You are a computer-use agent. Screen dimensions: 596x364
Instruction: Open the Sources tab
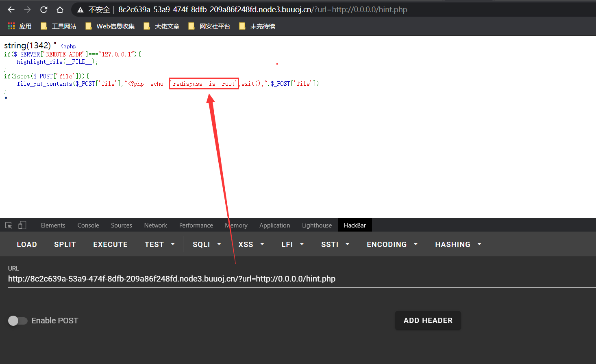click(122, 225)
